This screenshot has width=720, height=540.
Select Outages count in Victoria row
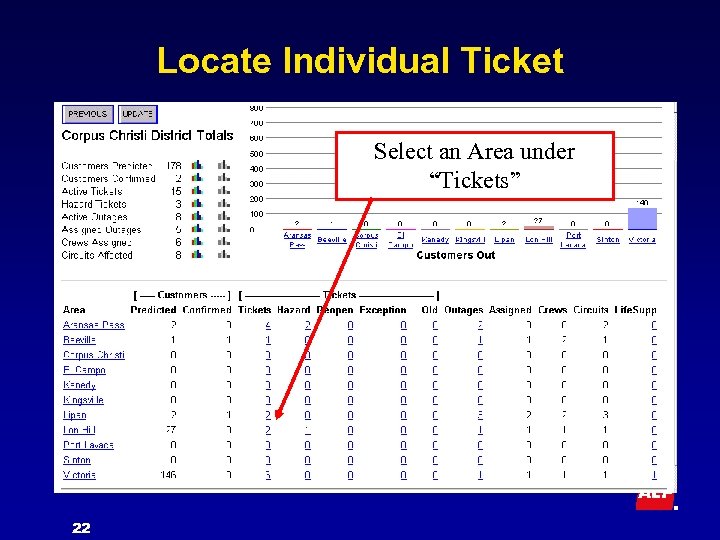pyautogui.click(x=480, y=475)
